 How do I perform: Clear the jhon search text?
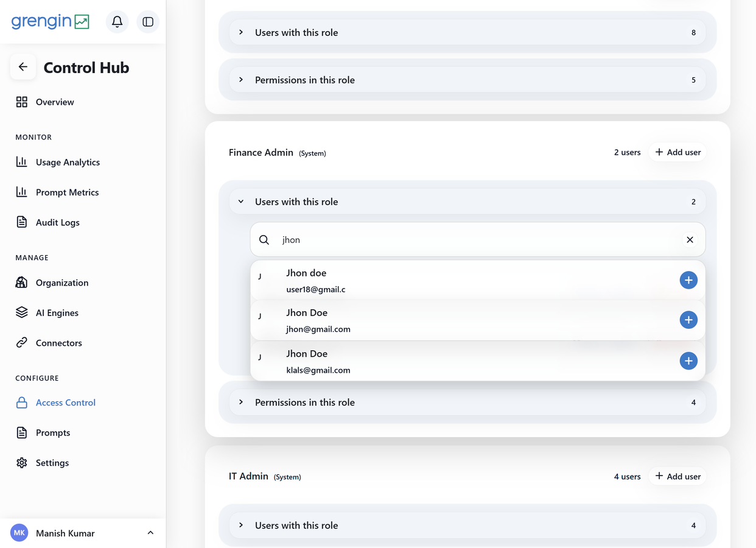[x=690, y=240]
